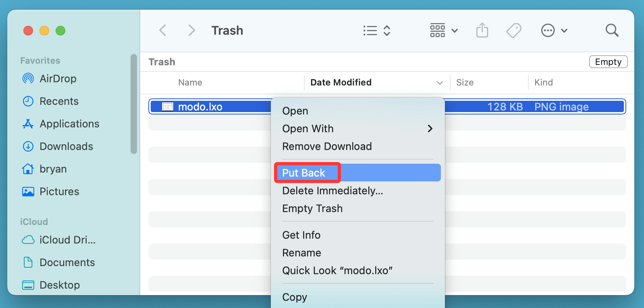Sort by the Name column header
644x308 pixels.
(x=190, y=83)
